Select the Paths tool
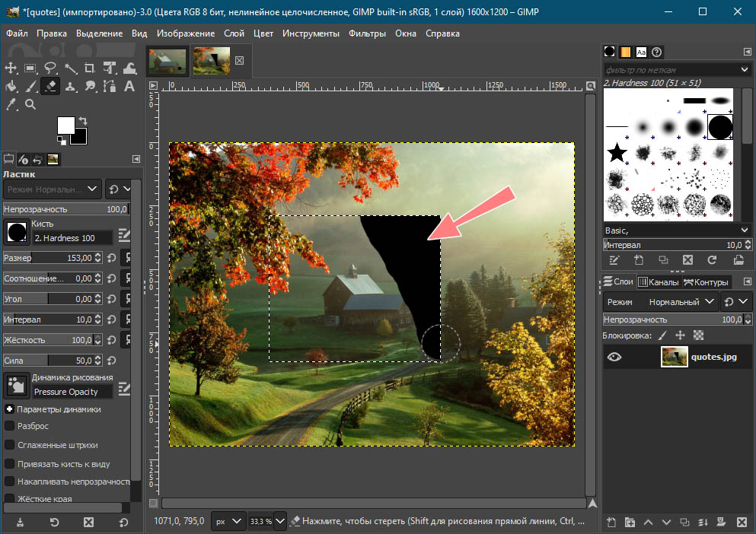 tap(110, 86)
